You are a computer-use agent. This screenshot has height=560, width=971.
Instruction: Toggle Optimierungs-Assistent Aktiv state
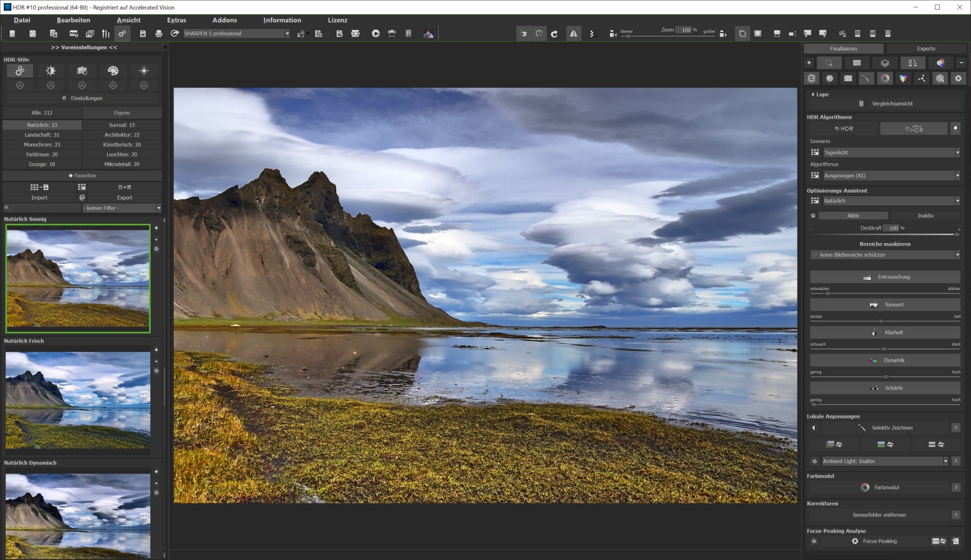tap(853, 215)
